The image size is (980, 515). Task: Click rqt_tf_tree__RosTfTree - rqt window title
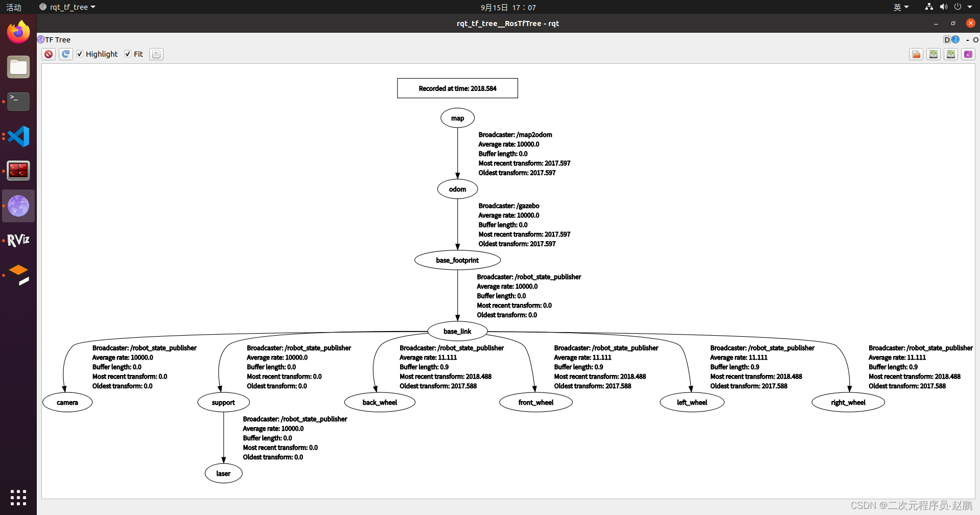[508, 24]
